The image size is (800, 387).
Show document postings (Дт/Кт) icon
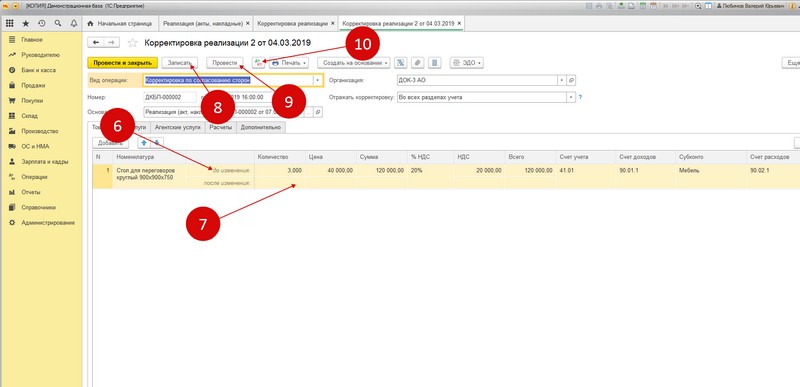point(259,63)
